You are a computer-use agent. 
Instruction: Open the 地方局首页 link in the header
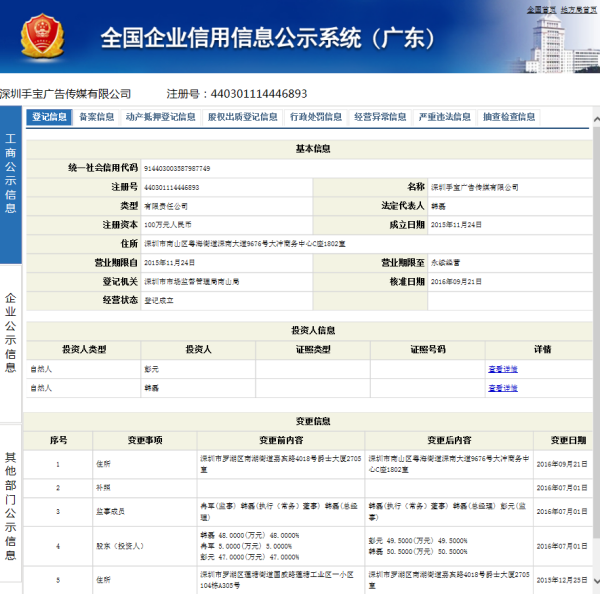[578, 10]
